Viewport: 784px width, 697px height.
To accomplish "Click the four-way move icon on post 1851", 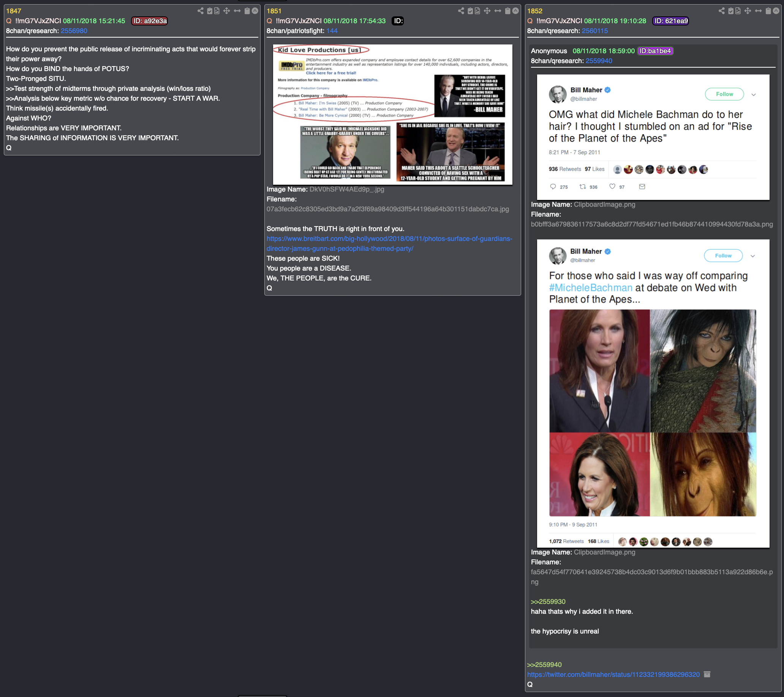I will click(x=487, y=11).
